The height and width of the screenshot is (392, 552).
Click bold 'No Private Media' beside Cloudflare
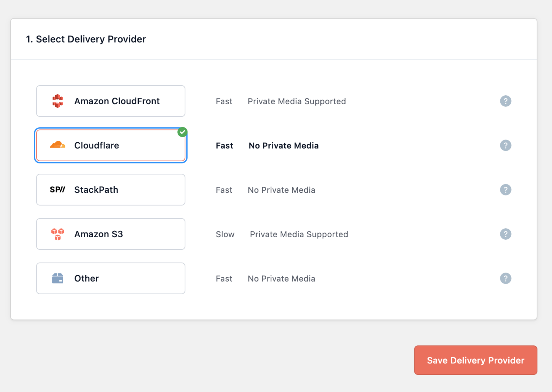click(284, 145)
